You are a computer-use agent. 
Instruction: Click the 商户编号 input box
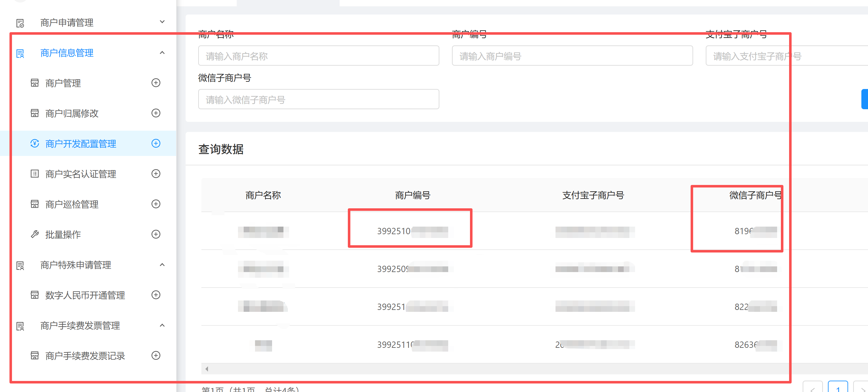(572, 56)
